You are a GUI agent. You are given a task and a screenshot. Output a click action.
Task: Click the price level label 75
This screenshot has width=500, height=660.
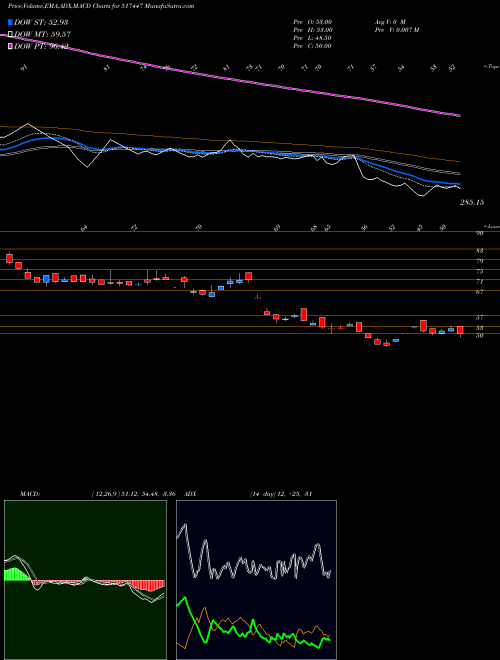click(479, 271)
